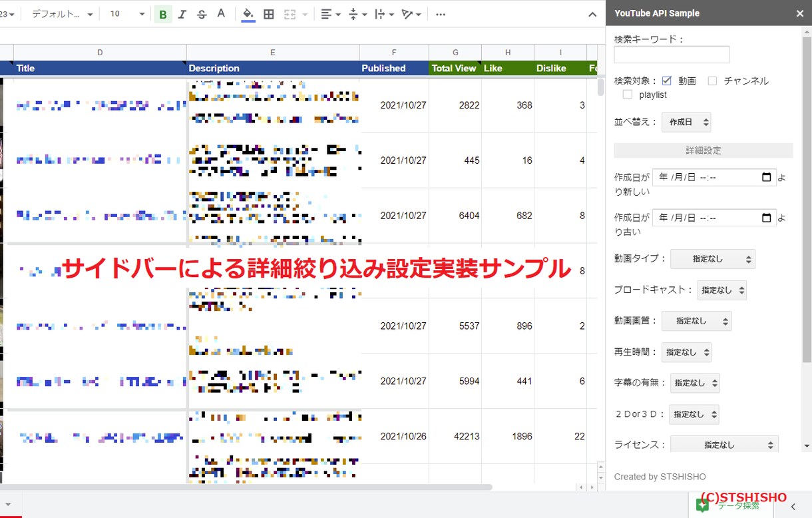Click the Total View header cell
The image size is (812, 518).
tap(455, 68)
